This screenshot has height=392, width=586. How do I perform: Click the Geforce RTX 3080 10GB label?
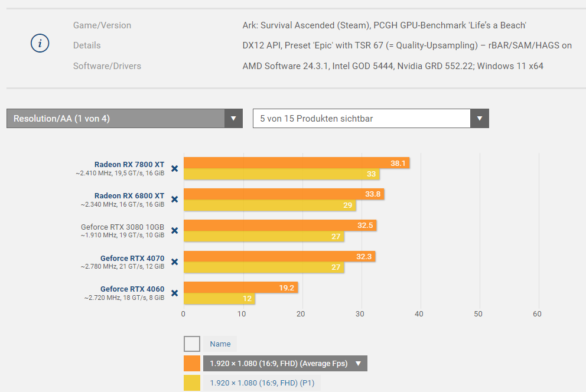pos(123,227)
